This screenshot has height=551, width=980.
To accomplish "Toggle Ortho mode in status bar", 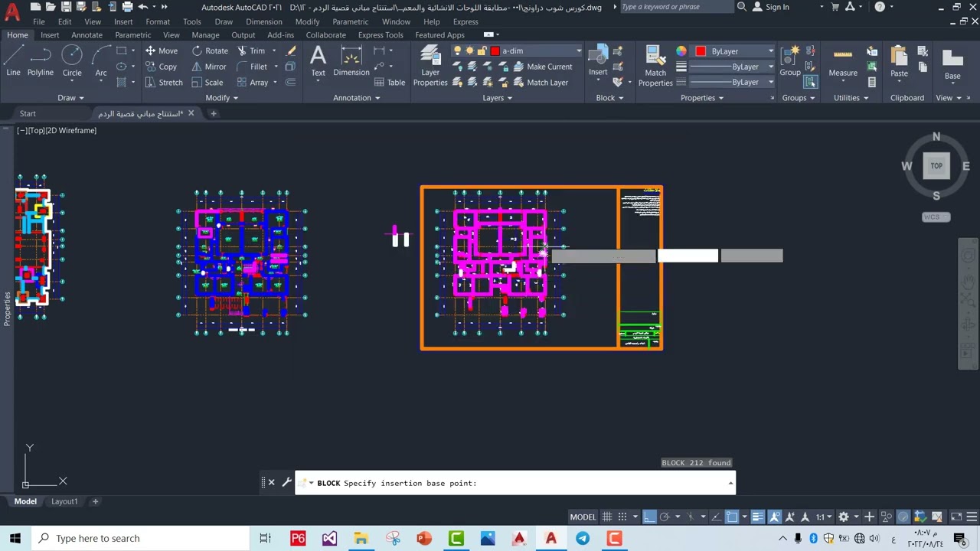I will pos(649,517).
